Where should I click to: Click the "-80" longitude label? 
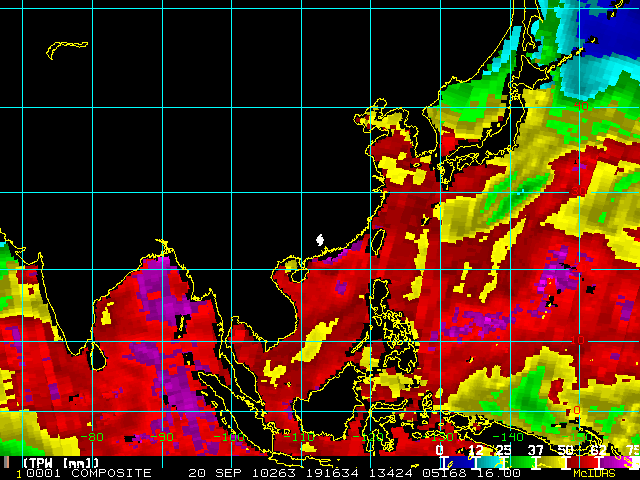click(92, 437)
